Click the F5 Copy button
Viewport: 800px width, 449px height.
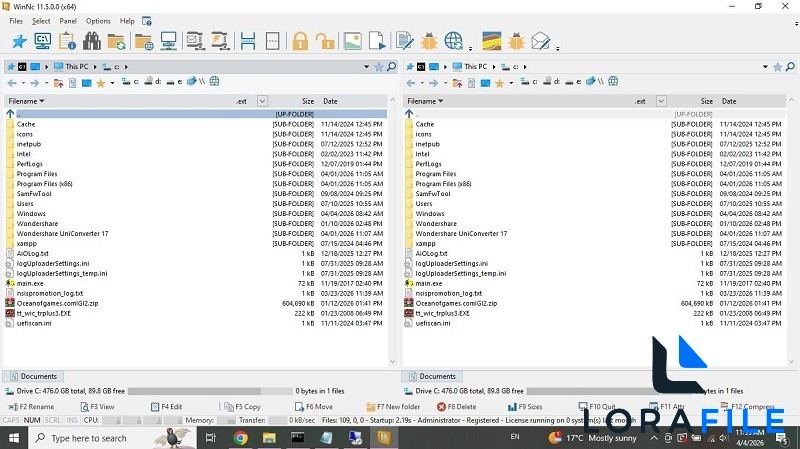click(x=242, y=407)
